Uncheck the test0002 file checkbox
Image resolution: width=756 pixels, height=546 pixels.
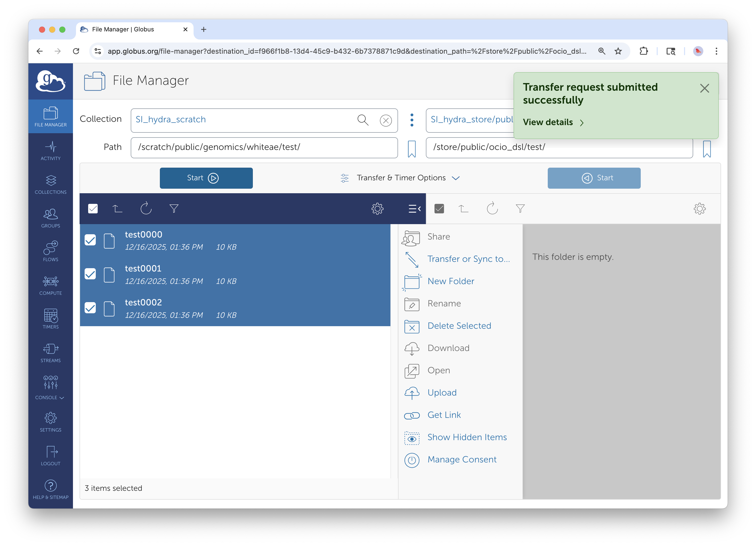click(90, 308)
